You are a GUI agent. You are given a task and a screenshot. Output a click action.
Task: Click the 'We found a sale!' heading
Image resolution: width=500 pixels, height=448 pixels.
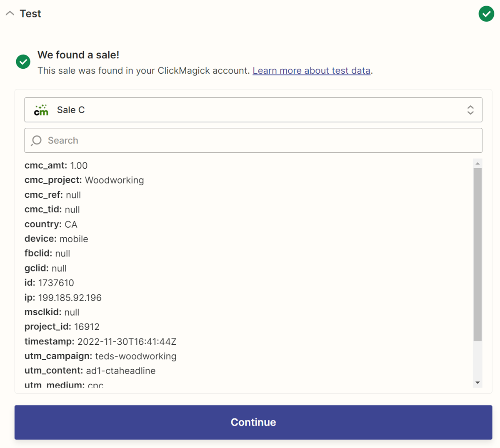pos(78,55)
